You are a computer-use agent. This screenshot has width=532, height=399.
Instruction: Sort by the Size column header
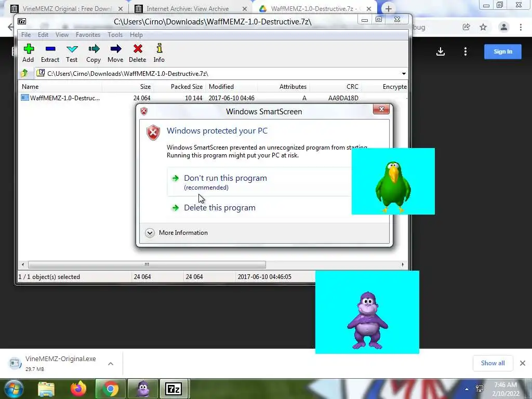(x=127, y=87)
